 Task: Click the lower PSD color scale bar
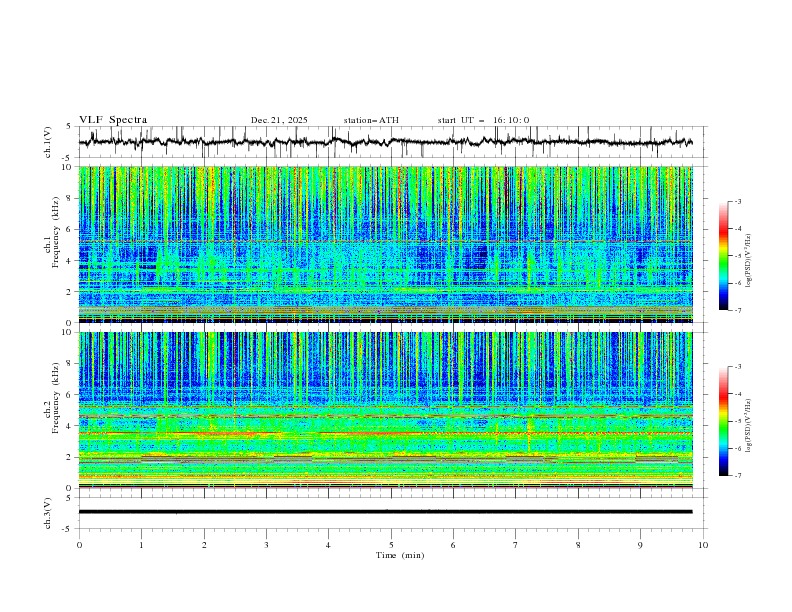723,421
